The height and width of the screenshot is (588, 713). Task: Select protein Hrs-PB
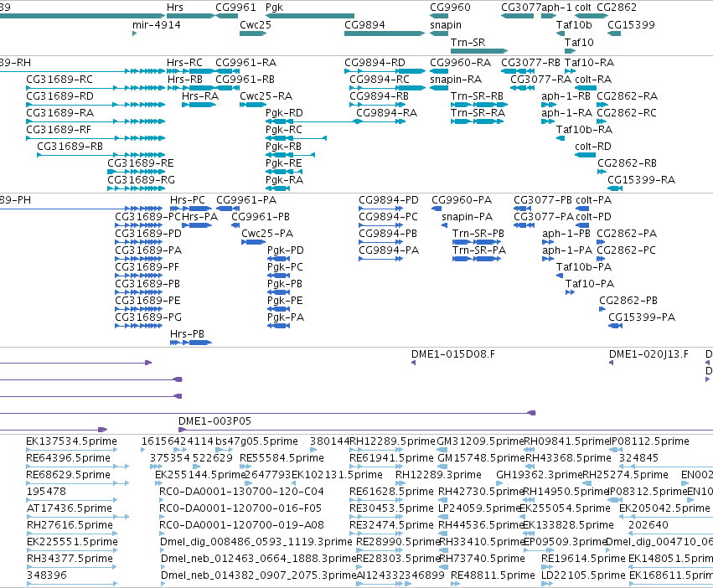[x=187, y=334]
